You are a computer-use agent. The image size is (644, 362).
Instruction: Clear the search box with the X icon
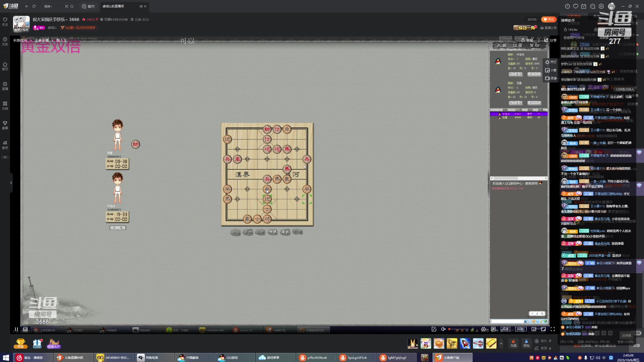pyautogui.click(x=66, y=6)
